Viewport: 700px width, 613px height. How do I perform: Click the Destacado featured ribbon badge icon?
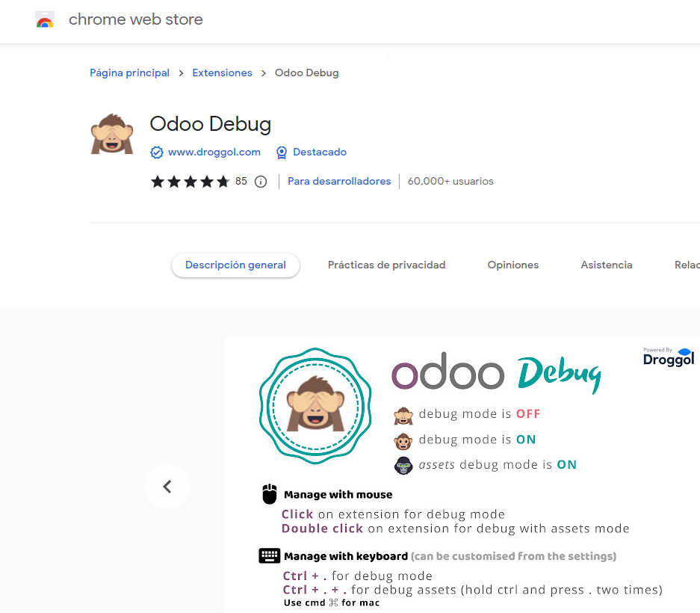click(x=282, y=153)
